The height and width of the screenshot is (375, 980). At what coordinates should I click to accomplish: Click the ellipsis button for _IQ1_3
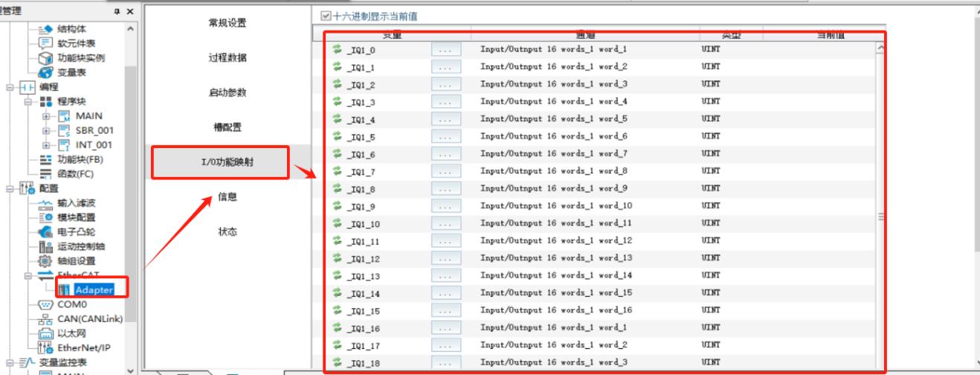click(445, 102)
